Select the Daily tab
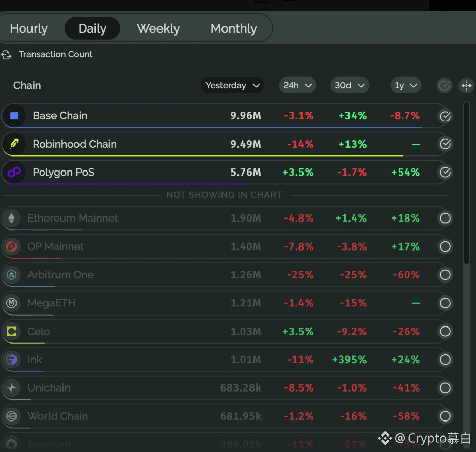Screen dimensions: 476x452 92,28
